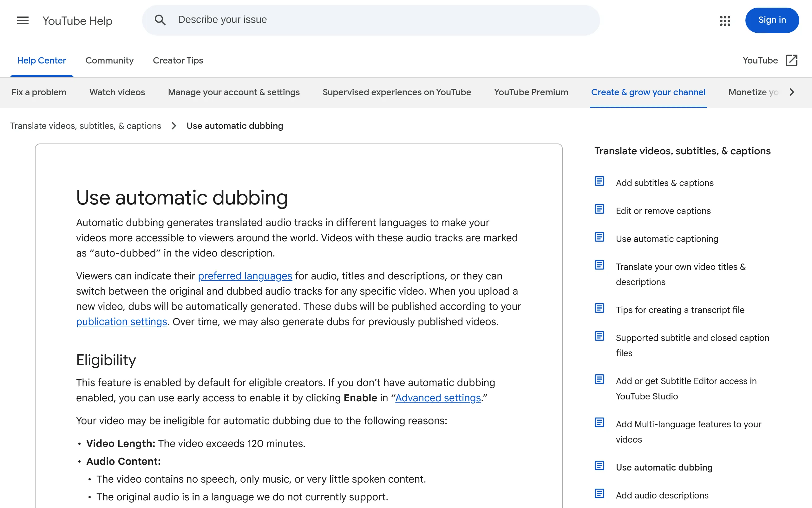Open Add Multi-language features to your videos article
Viewport: 812px width, 508px height.
688,432
